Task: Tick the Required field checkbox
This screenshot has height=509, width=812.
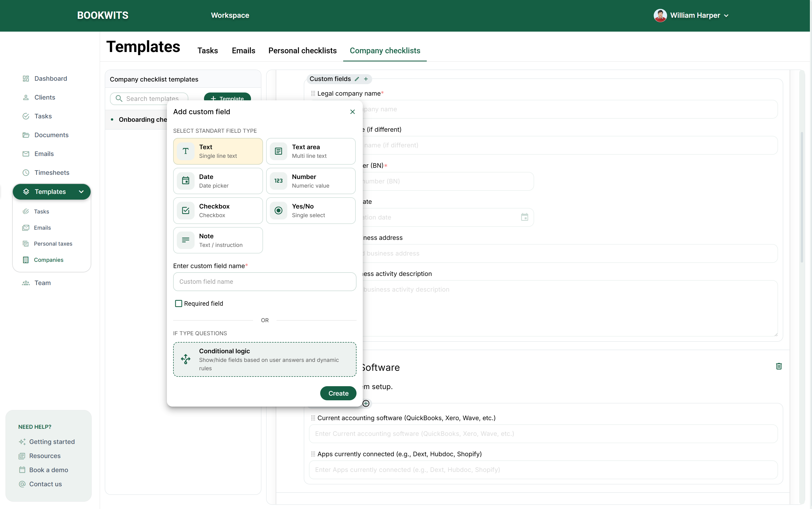Action: click(x=178, y=303)
